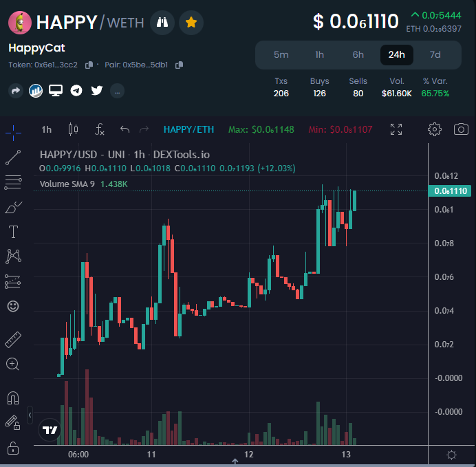476x467 pixels.
Task: Open the 1h chart interval dropdown
Action: pyautogui.click(x=47, y=129)
